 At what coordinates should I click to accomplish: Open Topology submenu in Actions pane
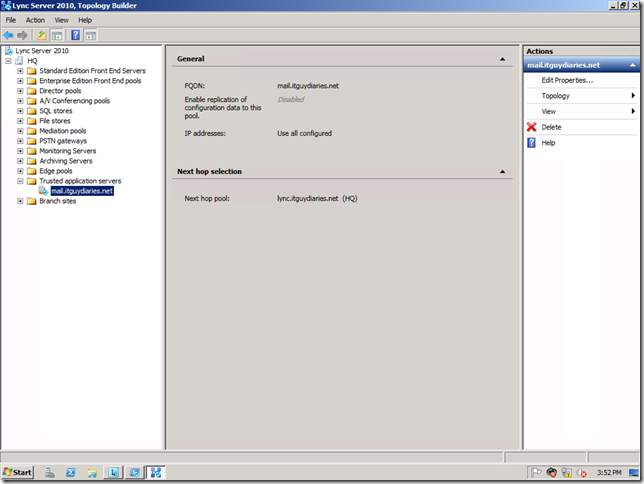[581, 96]
